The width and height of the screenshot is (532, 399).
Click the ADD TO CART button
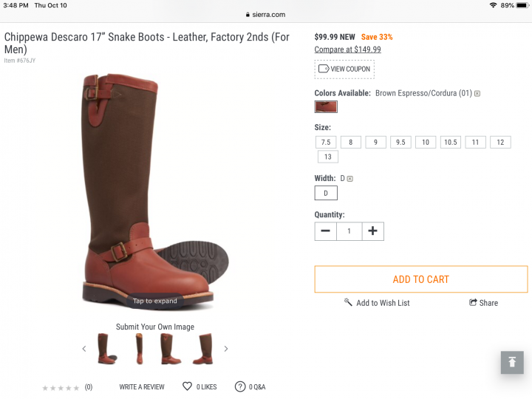pos(421,279)
